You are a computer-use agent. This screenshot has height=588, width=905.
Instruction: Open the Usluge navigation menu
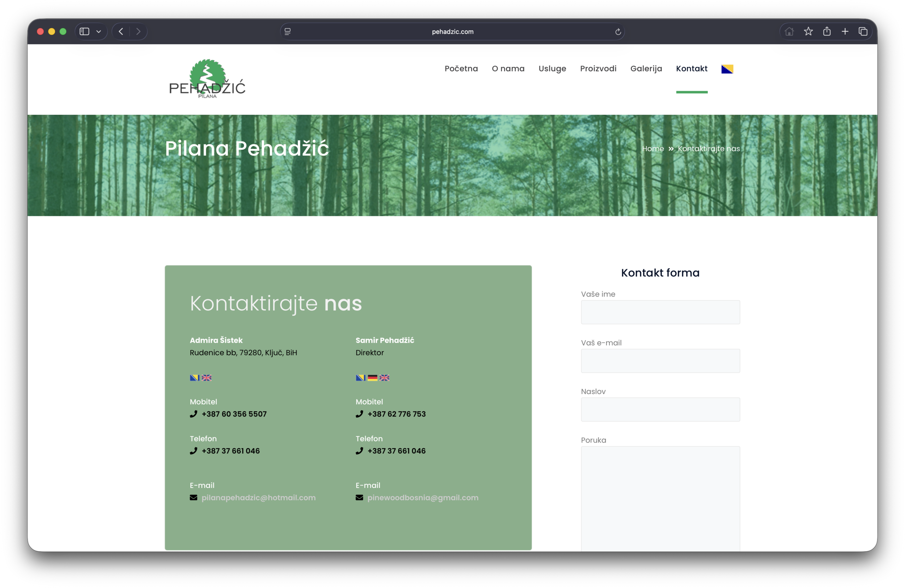pyautogui.click(x=552, y=69)
